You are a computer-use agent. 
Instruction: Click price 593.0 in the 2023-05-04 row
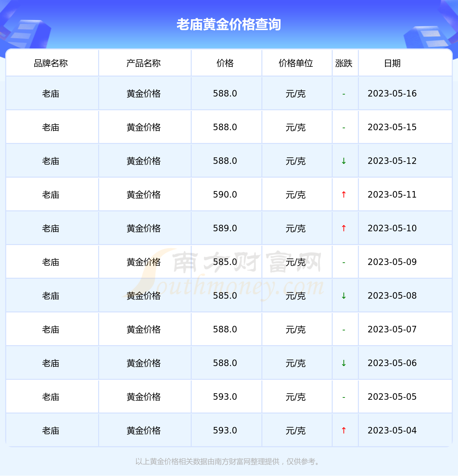[225, 431]
